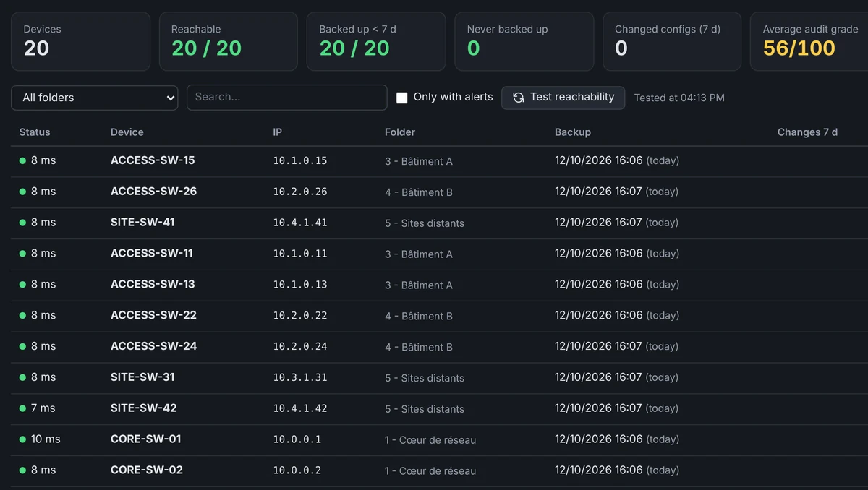Toggle the Only with alerts checkbox
Viewport: 868px width, 490px height.
click(x=401, y=98)
